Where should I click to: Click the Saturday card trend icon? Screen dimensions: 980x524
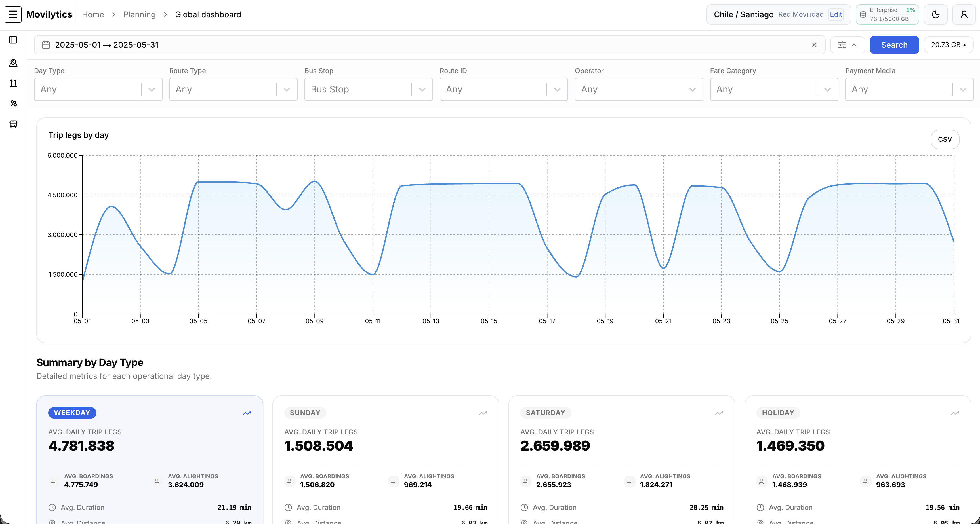pos(719,413)
